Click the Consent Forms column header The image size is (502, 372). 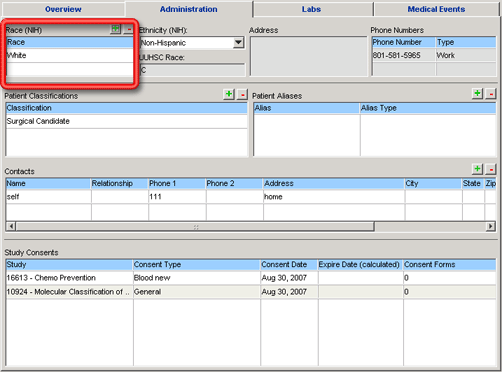[x=450, y=264]
